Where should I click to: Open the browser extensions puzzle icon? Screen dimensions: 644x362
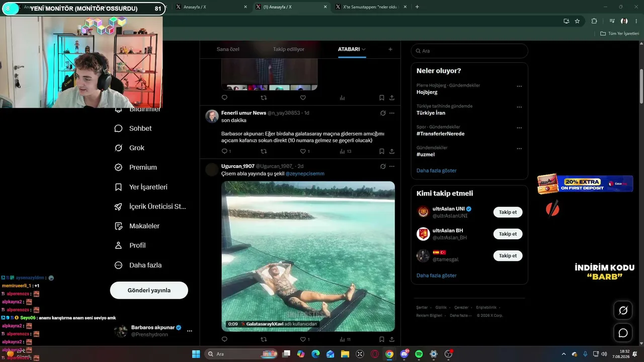tap(594, 21)
